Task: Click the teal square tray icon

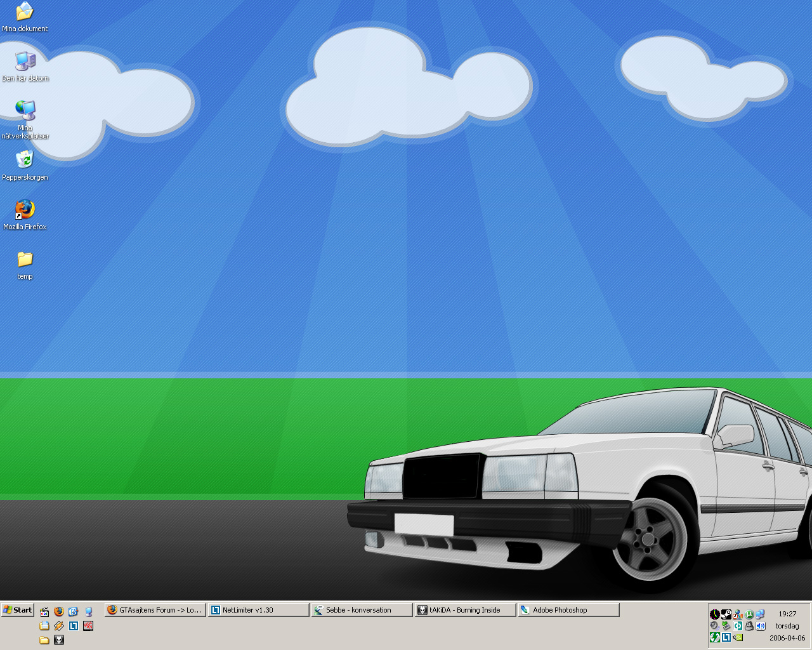Action: pos(738,626)
